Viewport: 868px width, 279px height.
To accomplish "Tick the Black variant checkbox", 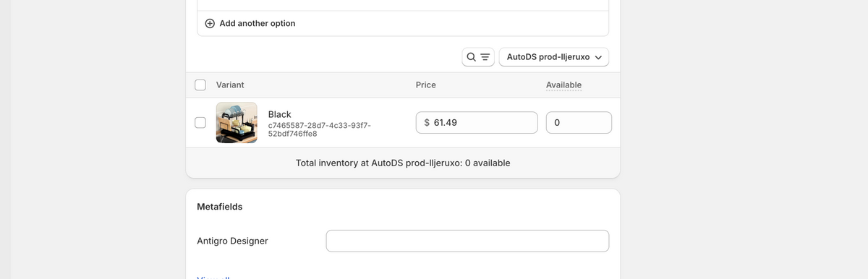I will pyautogui.click(x=201, y=122).
